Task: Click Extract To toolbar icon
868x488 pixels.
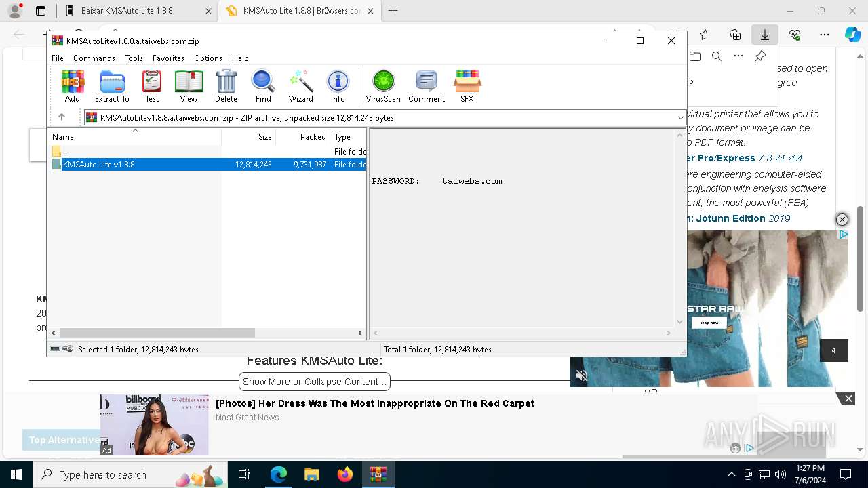Action: point(112,86)
